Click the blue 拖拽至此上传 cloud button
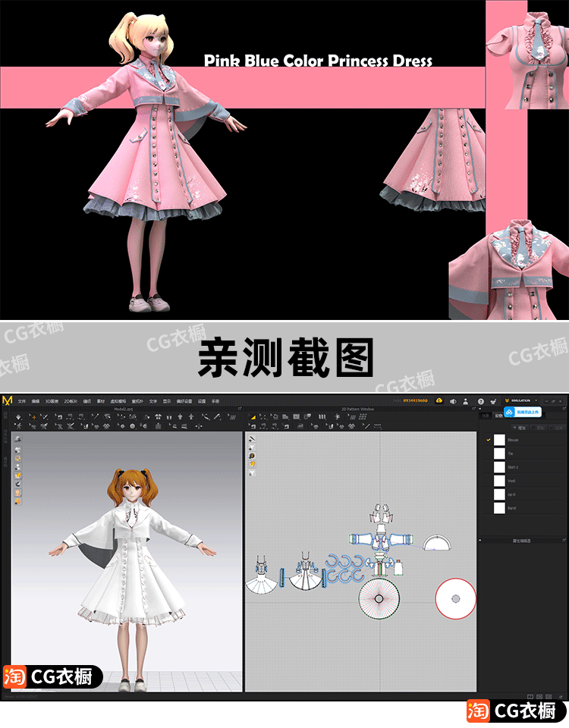This screenshot has width=569, height=728. tap(523, 412)
